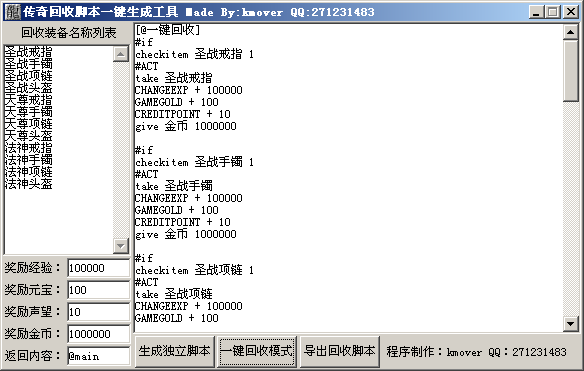Screen dimensions: 584x371
Task: Click line 'take 圣战手镯' in script
Action: coord(174,186)
